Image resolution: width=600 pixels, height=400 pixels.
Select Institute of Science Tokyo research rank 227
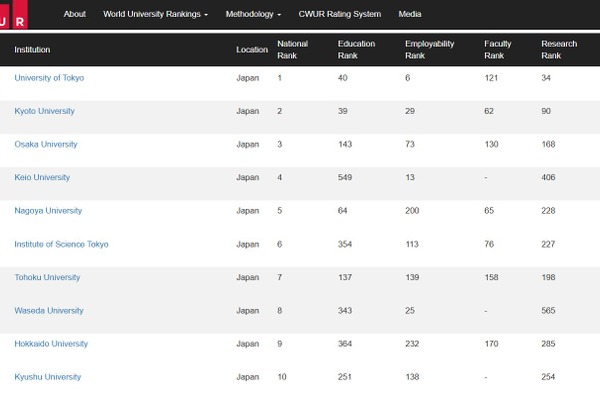tap(548, 244)
